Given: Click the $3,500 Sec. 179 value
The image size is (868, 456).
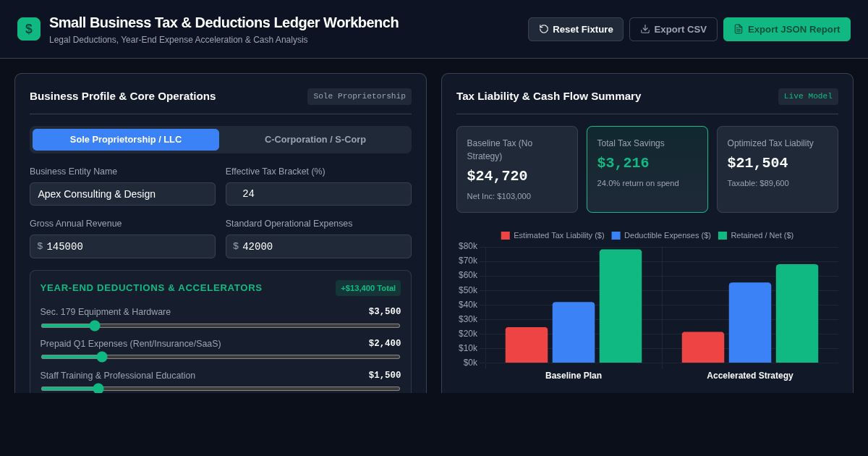Looking at the screenshot, I should [x=385, y=312].
